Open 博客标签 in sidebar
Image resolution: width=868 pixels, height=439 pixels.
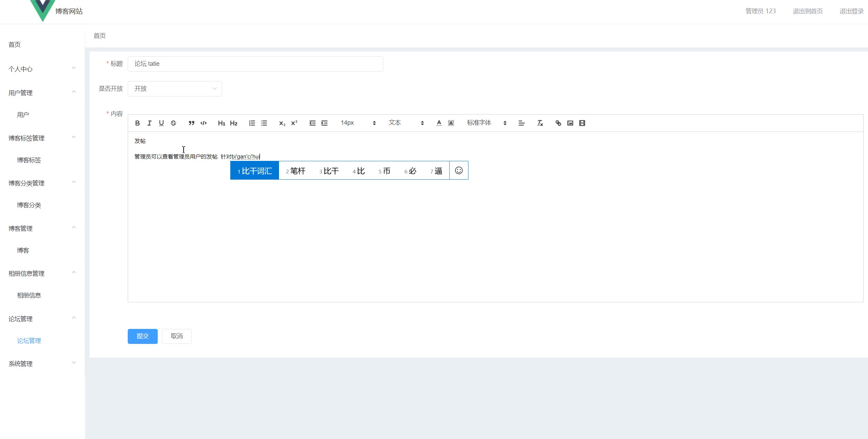[x=29, y=160]
